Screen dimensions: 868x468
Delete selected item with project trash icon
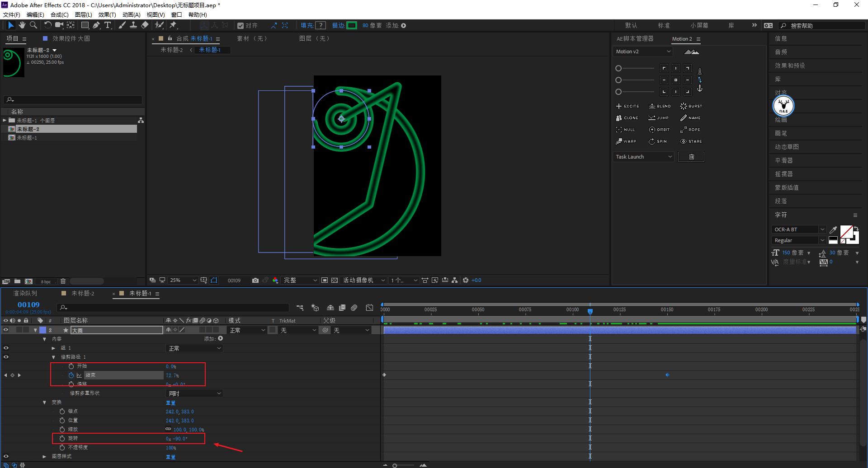pos(63,281)
